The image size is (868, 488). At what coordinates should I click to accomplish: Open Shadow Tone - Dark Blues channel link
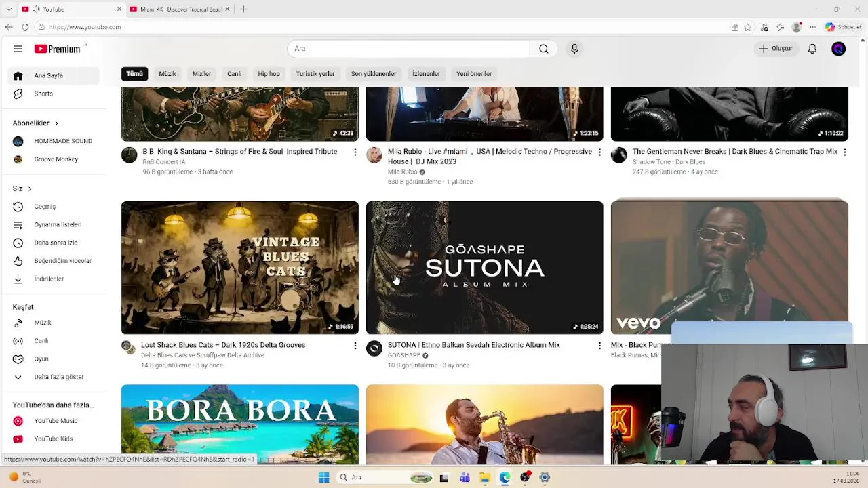[669, 162]
